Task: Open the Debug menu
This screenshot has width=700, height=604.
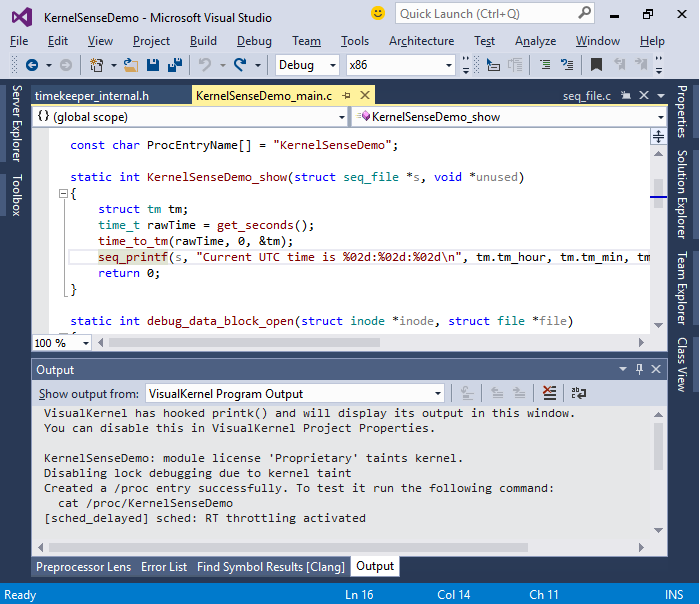Action: [x=254, y=41]
